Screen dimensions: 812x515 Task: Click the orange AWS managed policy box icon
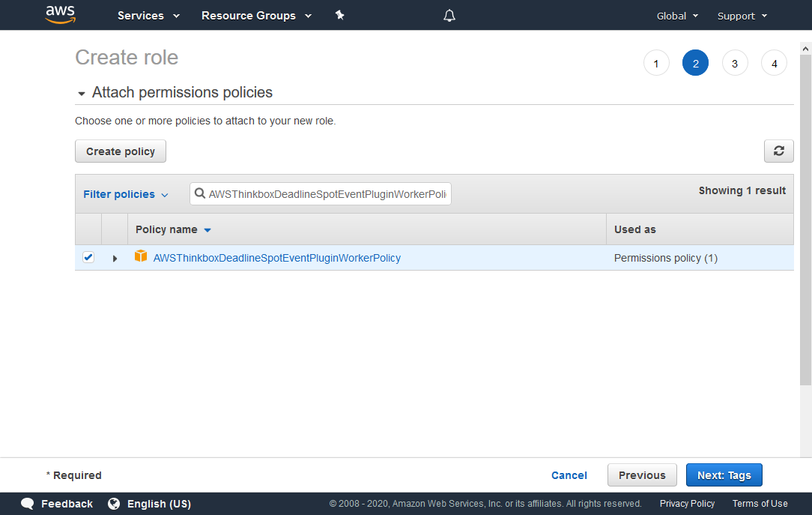tap(141, 256)
